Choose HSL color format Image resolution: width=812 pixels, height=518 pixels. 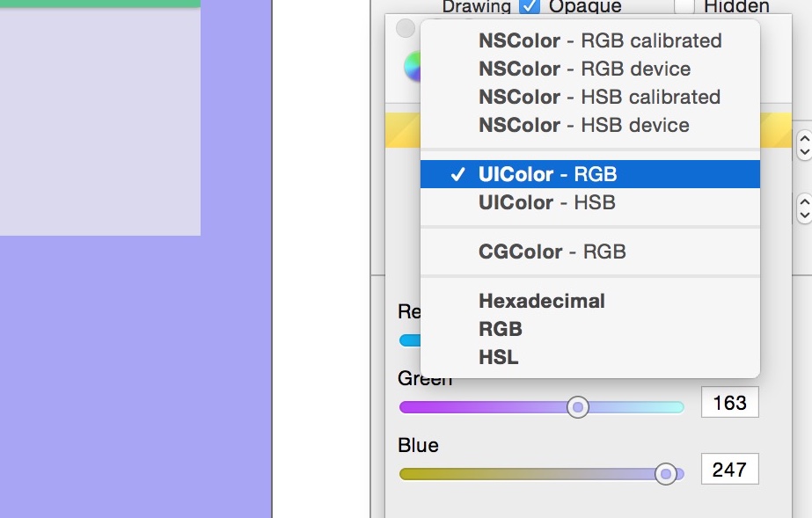[x=589, y=357]
